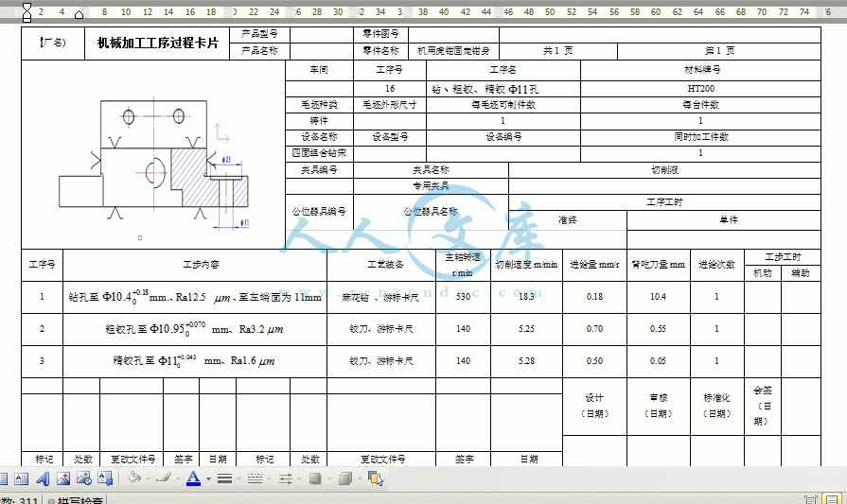The width and height of the screenshot is (847, 504).
Task: Toggle spelling check indicator in status bar
Action: coord(76,500)
